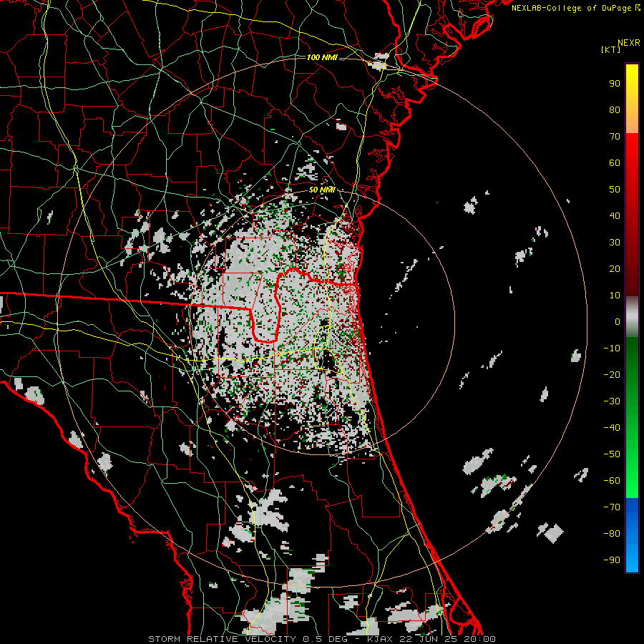644x644 pixels.
Task: Select the positive 30 scale value
Action: pos(615,243)
